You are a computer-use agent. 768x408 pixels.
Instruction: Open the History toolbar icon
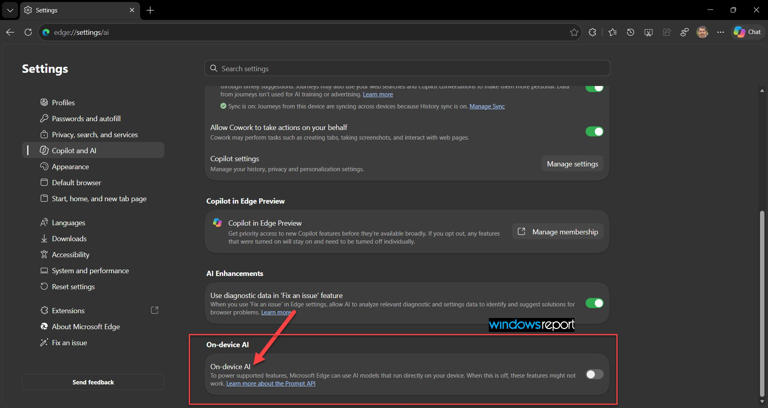click(630, 32)
